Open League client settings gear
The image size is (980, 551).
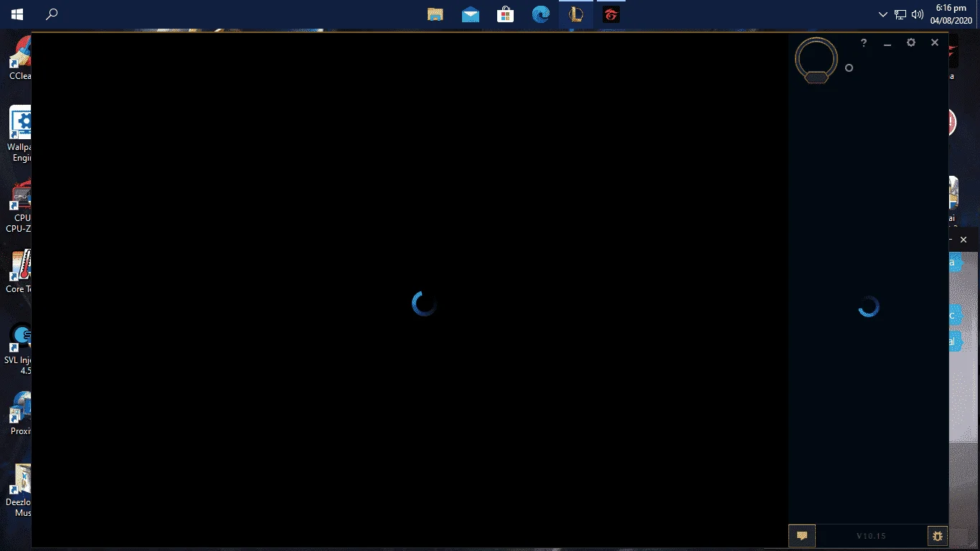pos(911,43)
